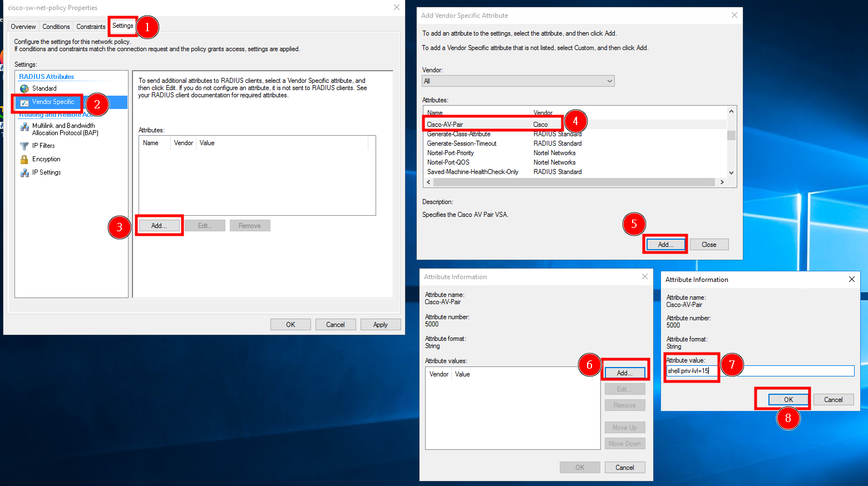The image size is (868, 486).
Task: Confirm attribute value with OK
Action: point(788,399)
